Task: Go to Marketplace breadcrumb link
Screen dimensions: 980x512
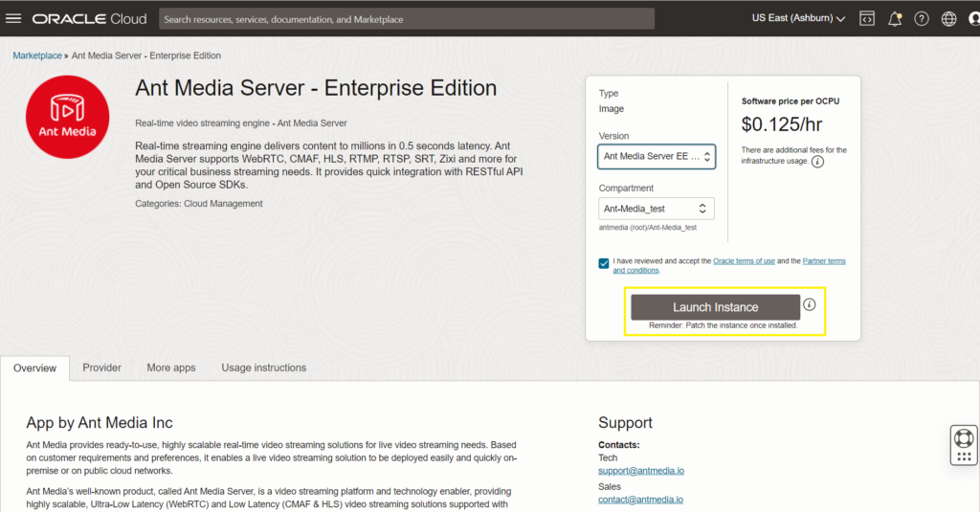Action: (37, 56)
